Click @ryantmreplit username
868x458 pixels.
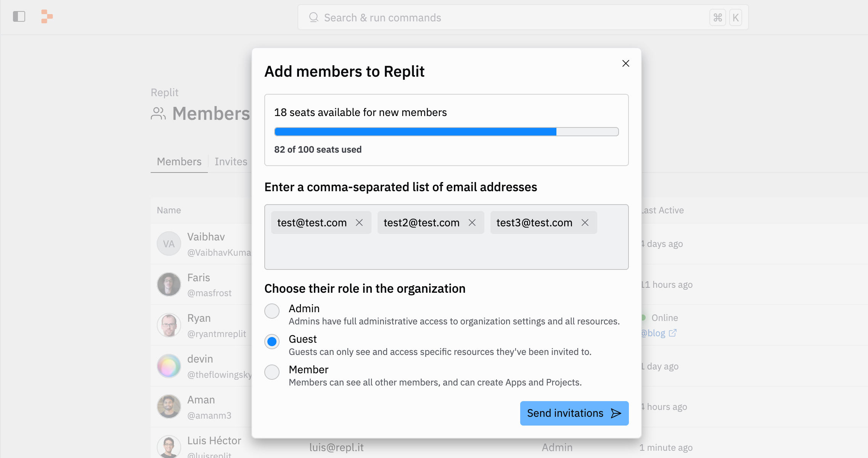pos(217,334)
